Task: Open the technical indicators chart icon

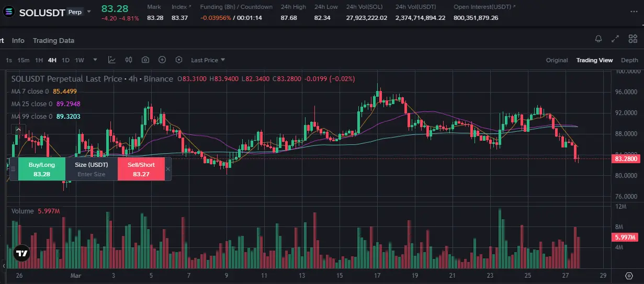Action: [111, 60]
